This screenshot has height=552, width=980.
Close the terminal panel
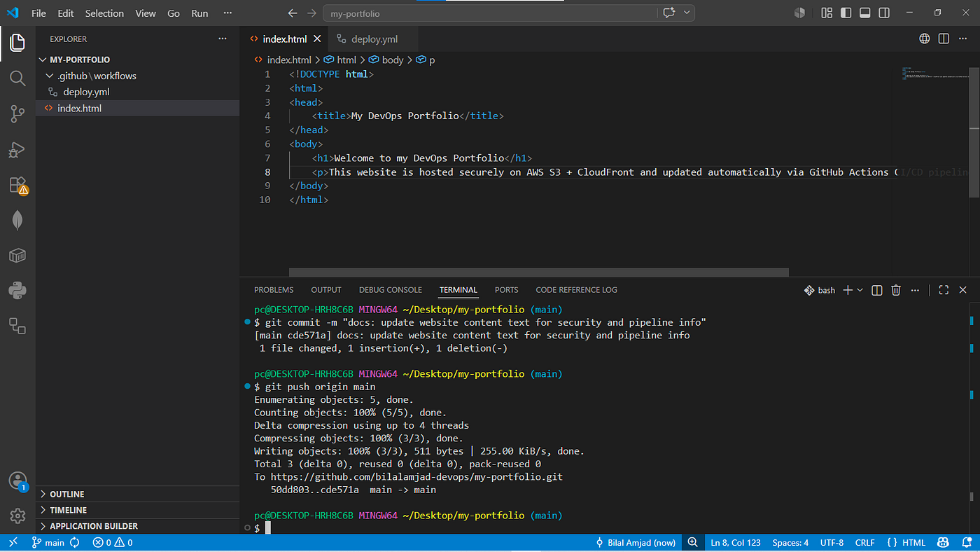tap(963, 290)
